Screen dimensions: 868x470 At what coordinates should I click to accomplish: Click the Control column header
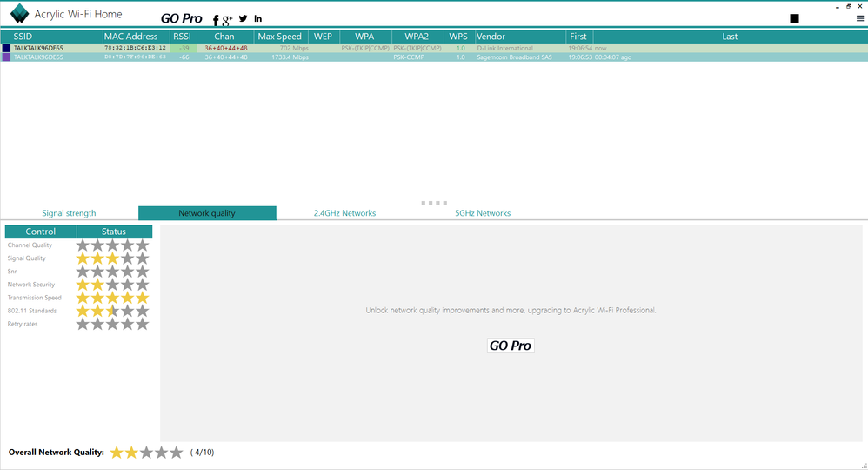pyautogui.click(x=40, y=232)
